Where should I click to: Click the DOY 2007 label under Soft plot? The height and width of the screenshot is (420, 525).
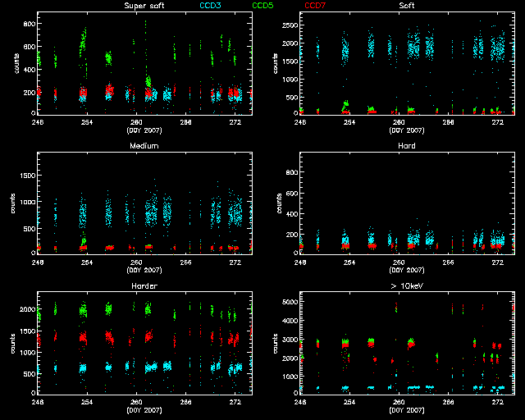pyautogui.click(x=406, y=130)
